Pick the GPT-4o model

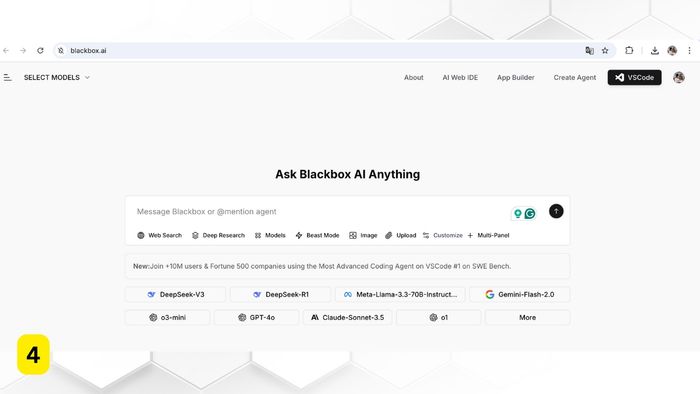(256, 317)
